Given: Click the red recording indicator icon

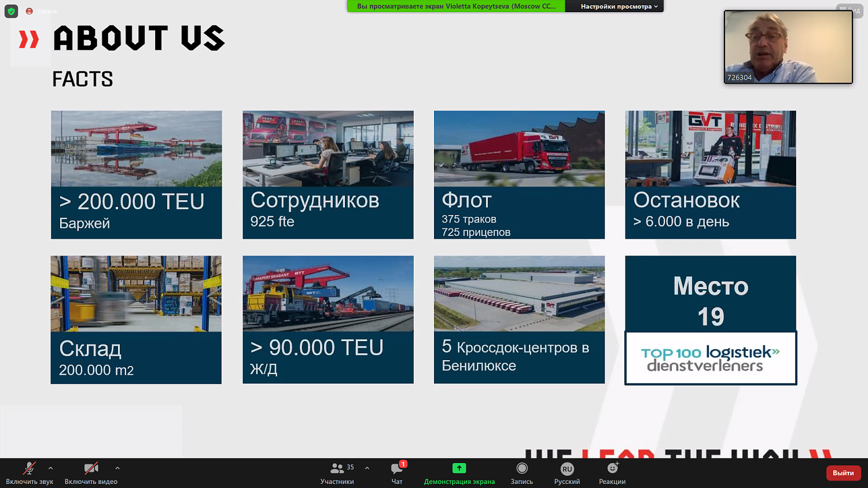Looking at the screenshot, I should [x=30, y=11].
